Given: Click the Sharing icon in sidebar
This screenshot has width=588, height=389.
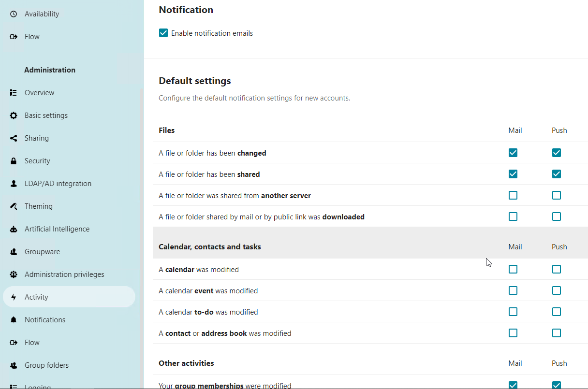Looking at the screenshot, I should pos(14,138).
